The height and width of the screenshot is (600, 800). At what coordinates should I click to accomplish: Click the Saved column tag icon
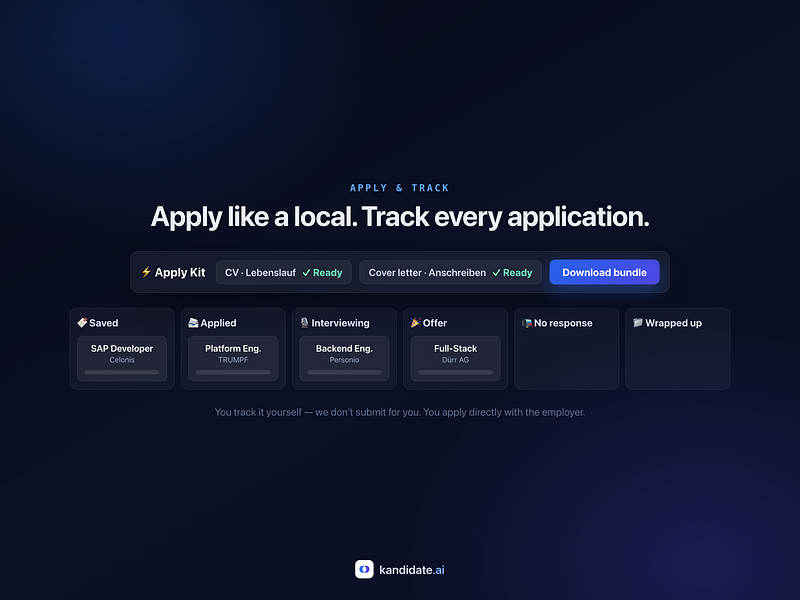(82, 322)
